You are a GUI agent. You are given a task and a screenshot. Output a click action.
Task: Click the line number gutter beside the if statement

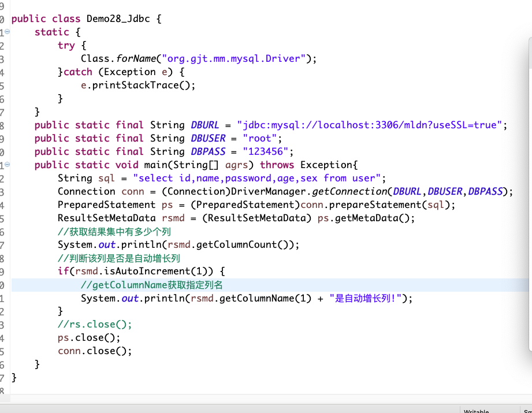click(x=5, y=271)
